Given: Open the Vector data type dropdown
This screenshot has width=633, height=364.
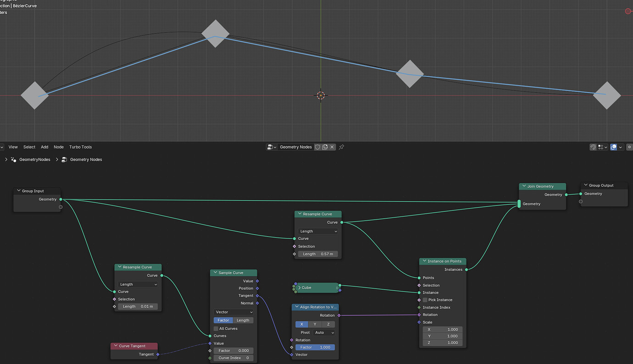Looking at the screenshot, I should pos(233,312).
